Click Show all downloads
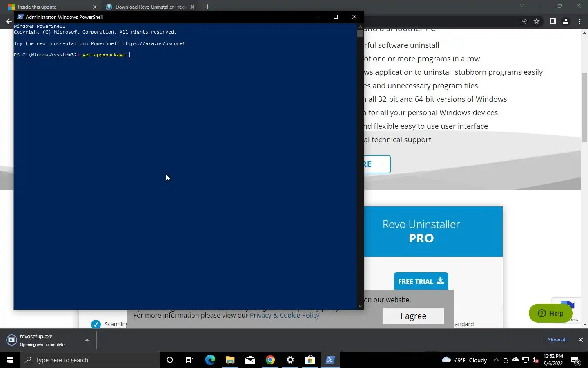 click(x=557, y=340)
